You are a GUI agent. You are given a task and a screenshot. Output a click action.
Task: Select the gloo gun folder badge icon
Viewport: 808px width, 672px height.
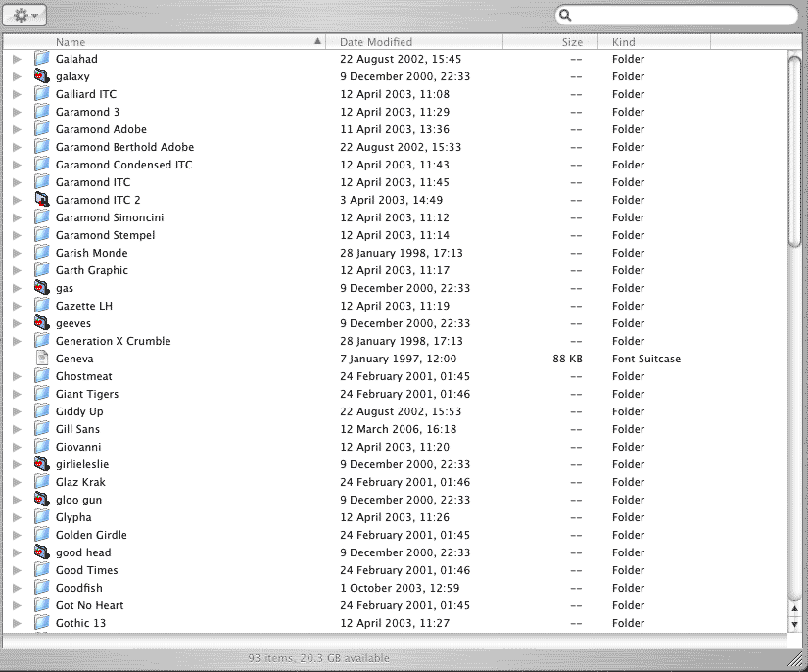(x=42, y=499)
